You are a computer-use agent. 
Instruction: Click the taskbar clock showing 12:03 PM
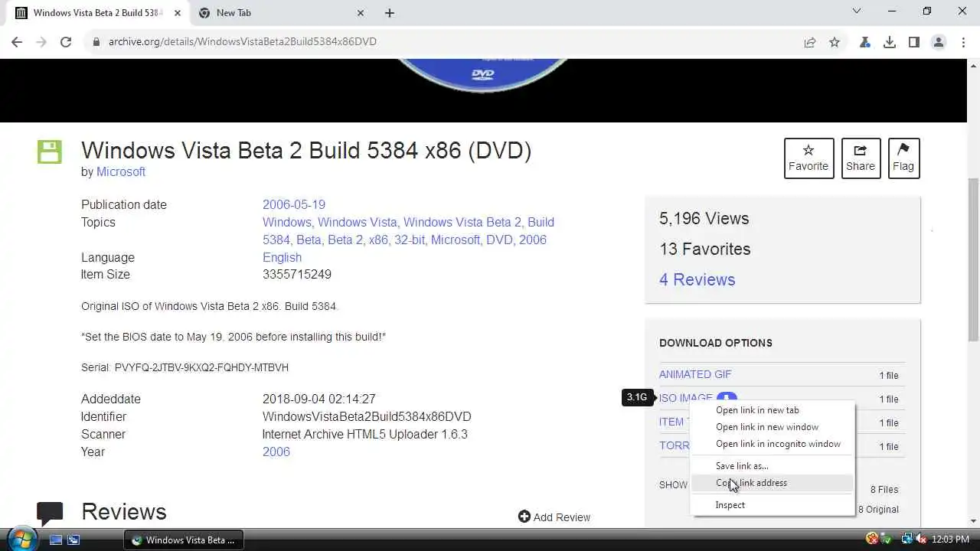(950, 540)
